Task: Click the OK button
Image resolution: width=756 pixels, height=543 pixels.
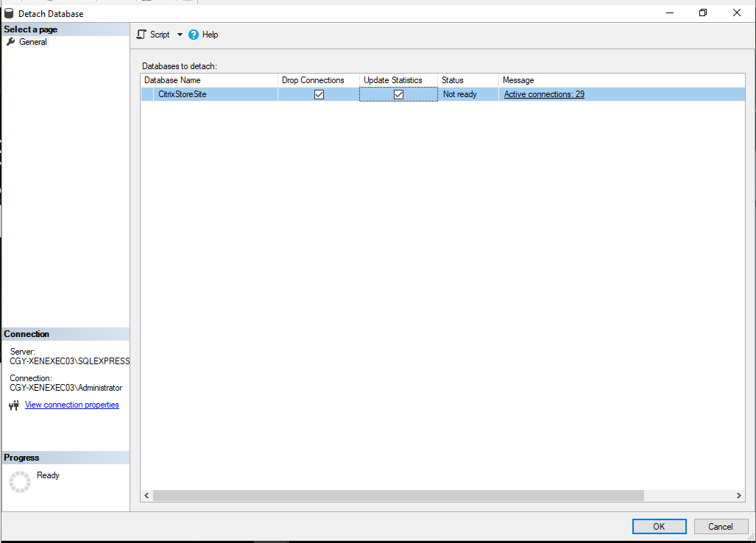Action: tap(659, 527)
